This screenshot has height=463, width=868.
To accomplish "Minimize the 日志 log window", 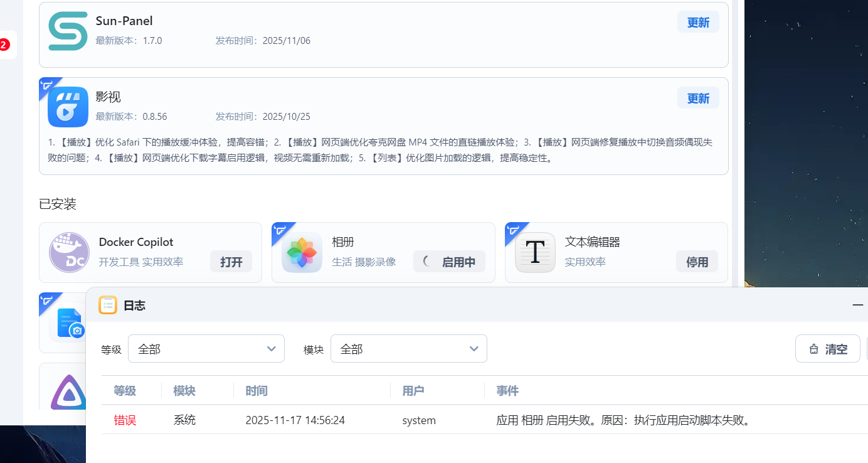I will click(858, 305).
